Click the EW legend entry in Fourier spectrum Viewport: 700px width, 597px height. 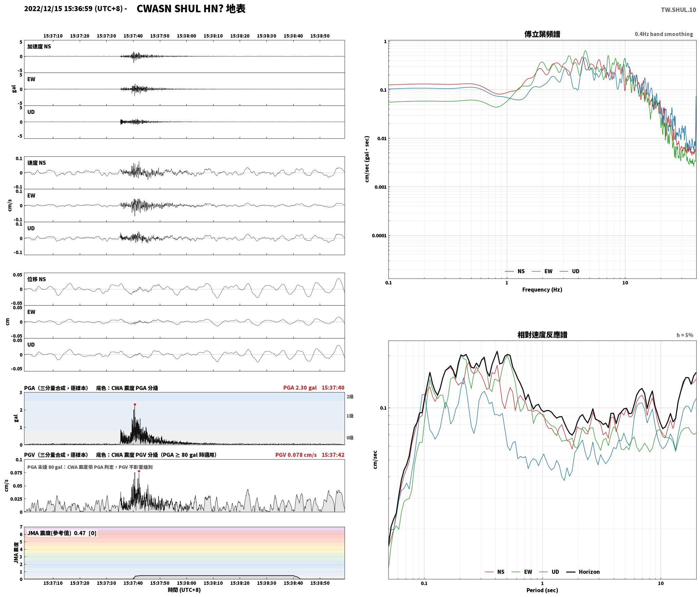(x=542, y=271)
